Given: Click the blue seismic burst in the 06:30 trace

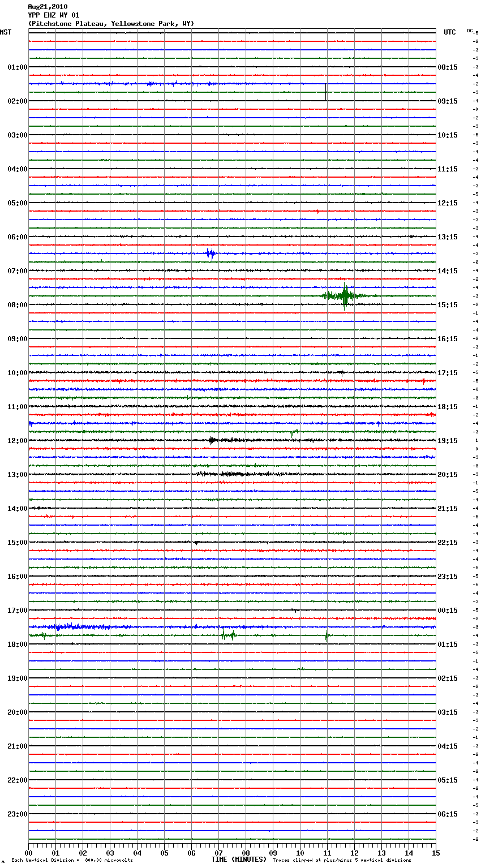Looking at the screenshot, I should click(x=211, y=253).
